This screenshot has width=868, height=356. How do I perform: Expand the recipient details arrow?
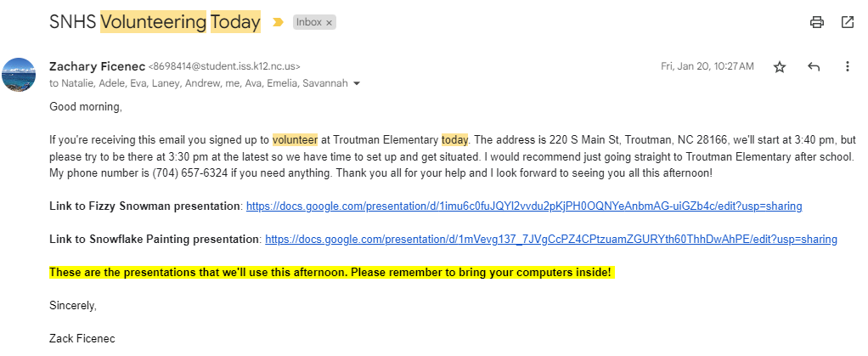357,83
